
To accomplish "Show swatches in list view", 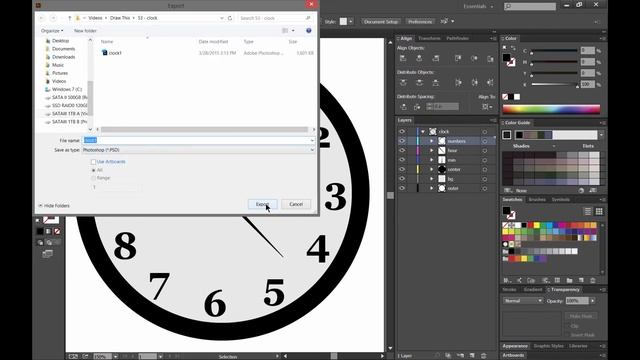I will pos(587,211).
